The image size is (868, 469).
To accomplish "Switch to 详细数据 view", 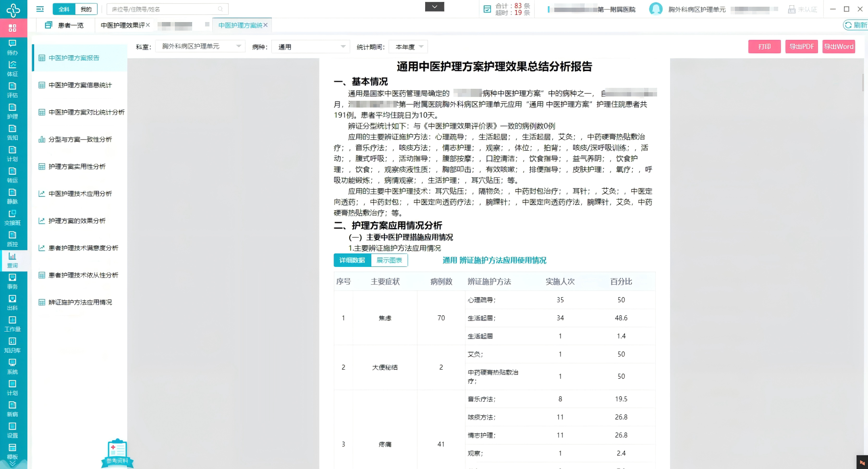I will coord(352,260).
